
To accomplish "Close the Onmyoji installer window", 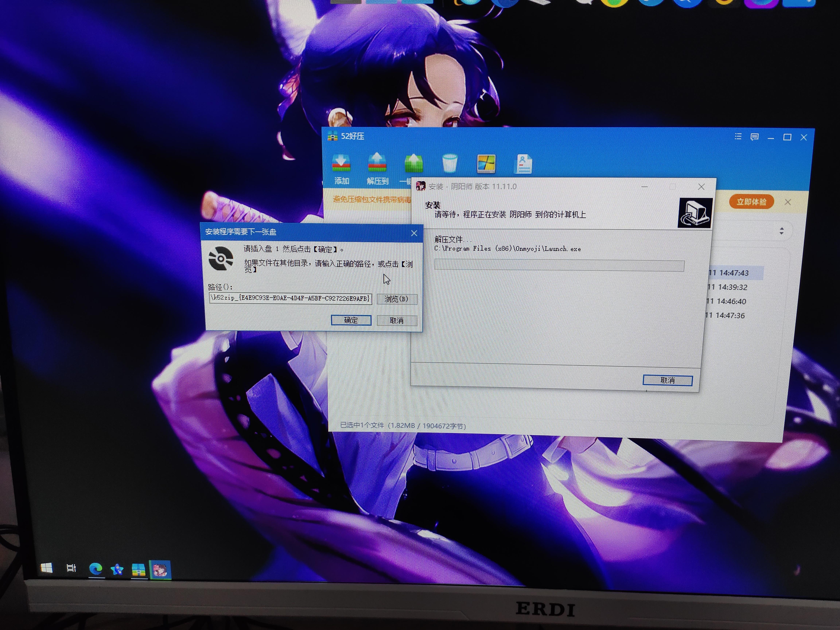I will 701,187.
